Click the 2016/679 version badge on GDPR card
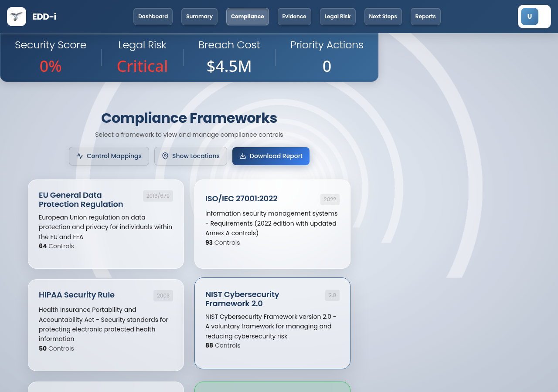The image size is (558, 392). point(158,196)
